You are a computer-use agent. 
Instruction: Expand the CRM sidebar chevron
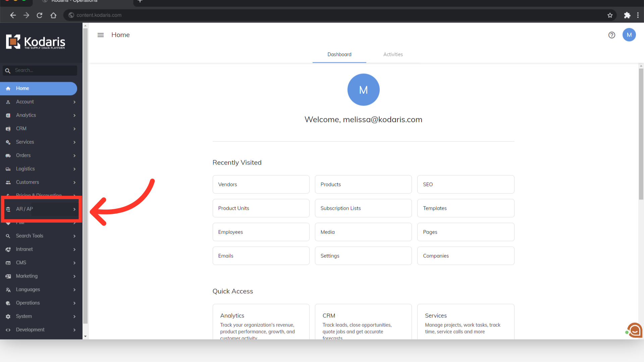(74, 129)
